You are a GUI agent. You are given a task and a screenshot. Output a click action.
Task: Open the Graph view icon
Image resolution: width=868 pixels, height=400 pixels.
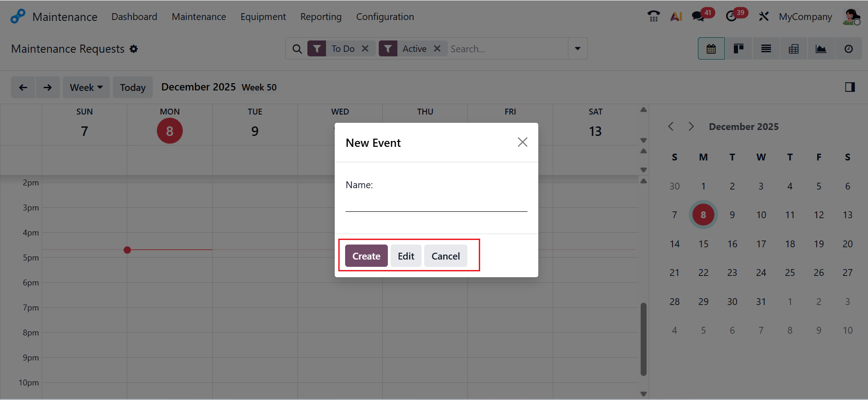[821, 49]
